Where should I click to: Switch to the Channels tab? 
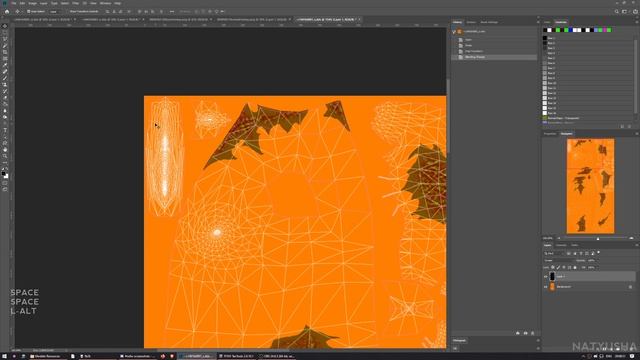pyautogui.click(x=561, y=245)
